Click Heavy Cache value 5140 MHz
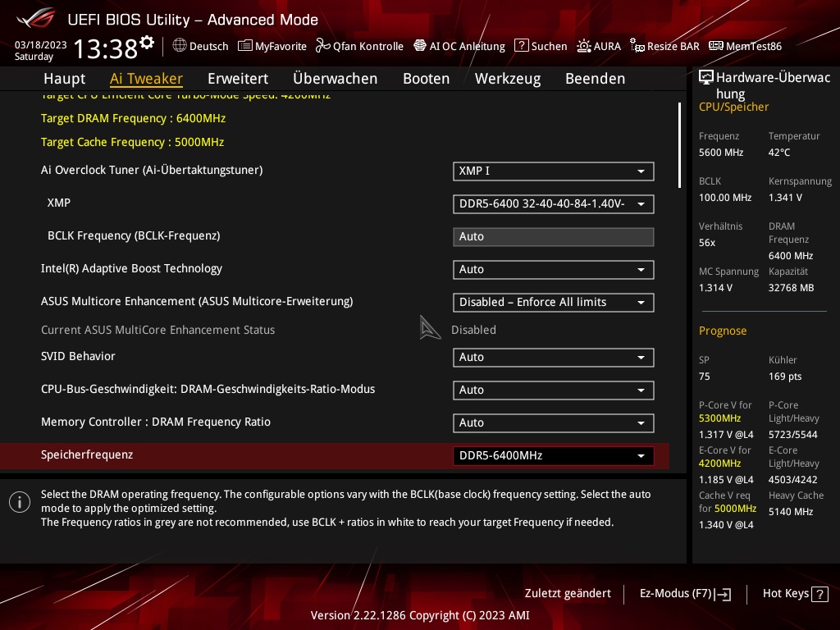The width and height of the screenshot is (840, 630). 790,512
